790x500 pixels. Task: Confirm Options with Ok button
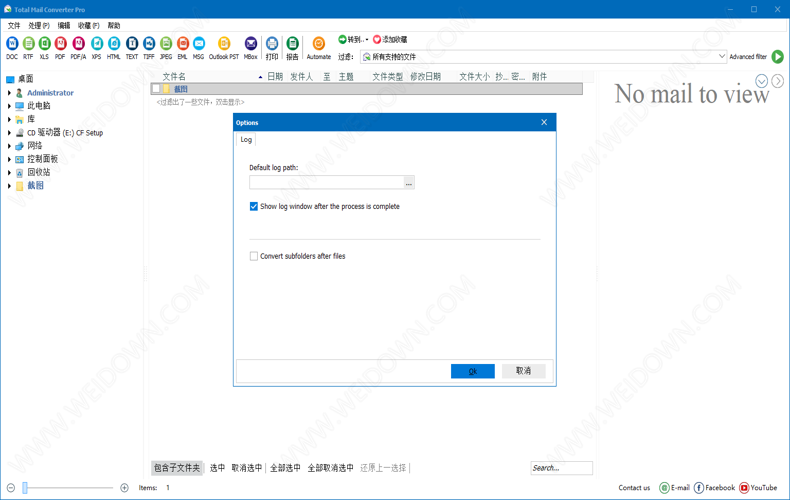tap(473, 371)
